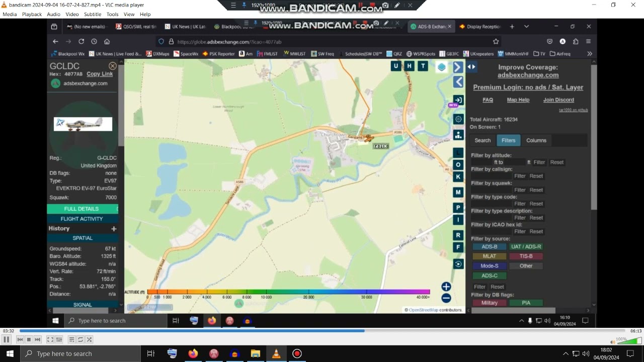Open VLC Playback menu
Viewport: 644px width, 362px height.
pos(32,14)
